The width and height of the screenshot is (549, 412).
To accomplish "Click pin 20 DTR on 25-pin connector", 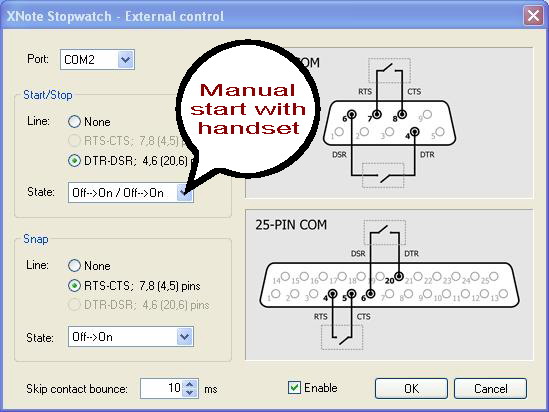I will pyautogui.click(x=399, y=277).
